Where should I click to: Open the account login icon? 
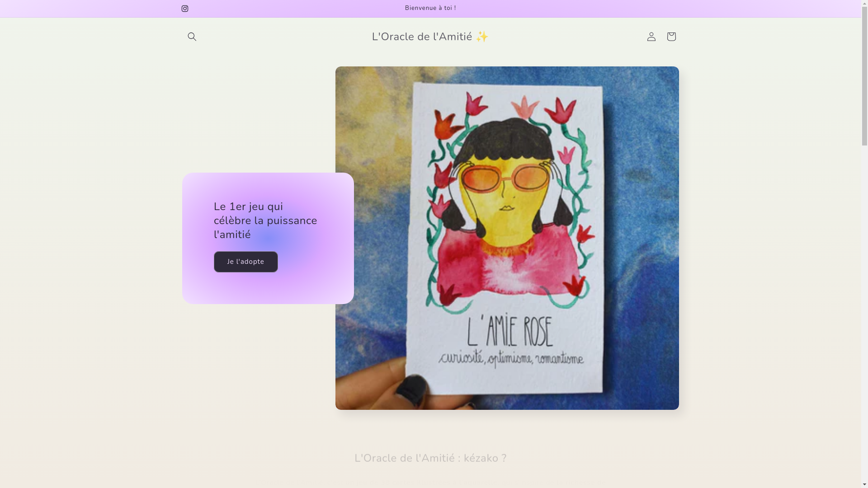(x=651, y=37)
